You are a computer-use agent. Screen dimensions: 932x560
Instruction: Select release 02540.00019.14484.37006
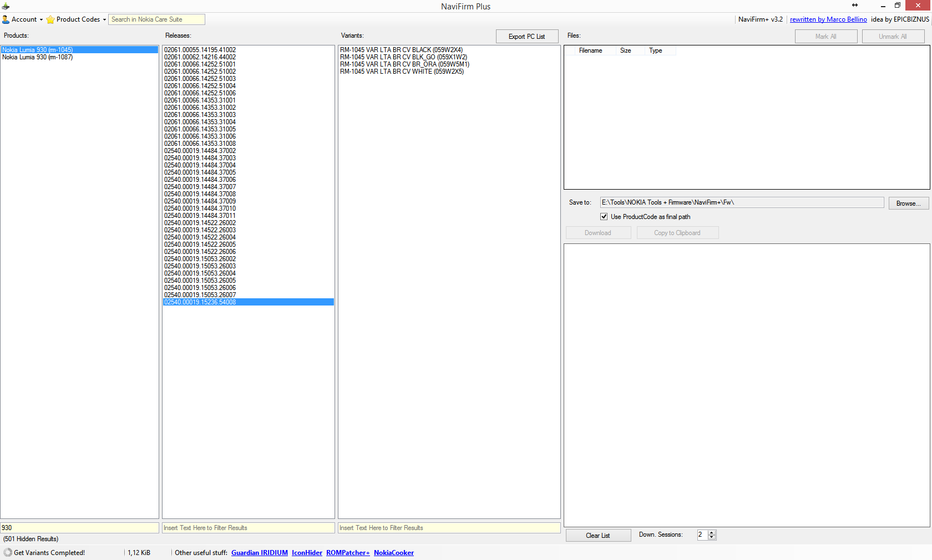(x=248, y=180)
